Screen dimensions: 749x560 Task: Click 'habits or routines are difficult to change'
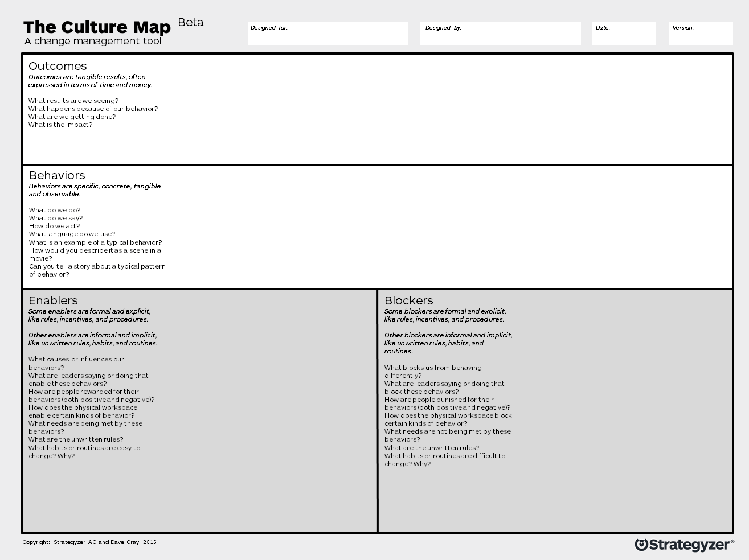(x=445, y=460)
